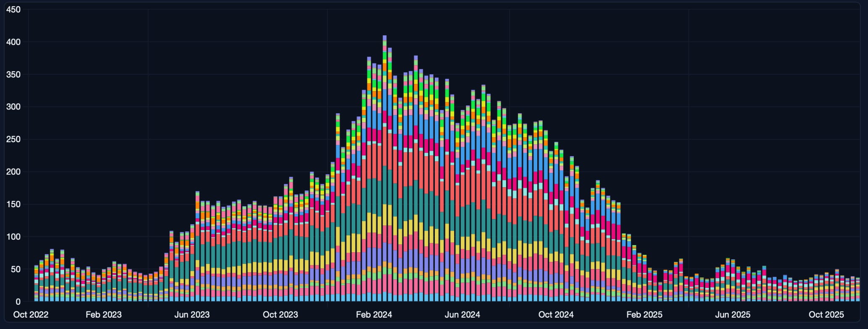
Task: Click the 'Oct 2024' x-axis label
Action: pyautogui.click(x=556, y=314)
